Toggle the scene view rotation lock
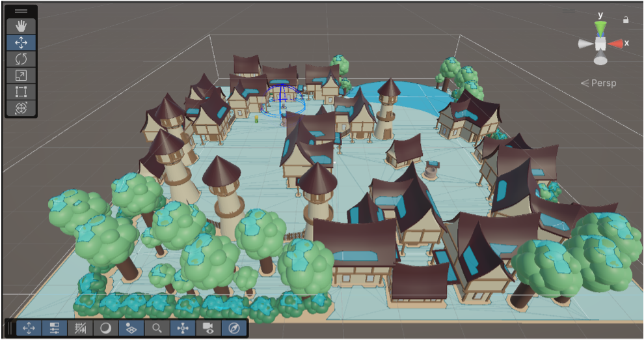644x342 pixels. (625, 20)
